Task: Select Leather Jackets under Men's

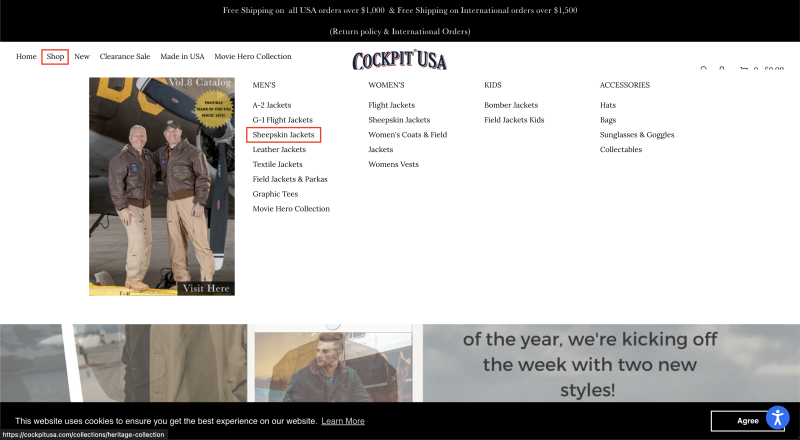Action: [x=279, y=150]
